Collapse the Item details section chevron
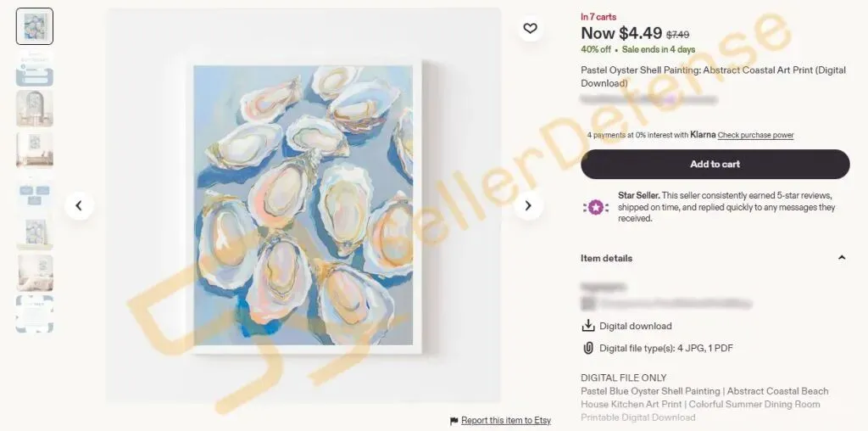The width and height of the screenshot is (868, 431). tap(842, 258)
